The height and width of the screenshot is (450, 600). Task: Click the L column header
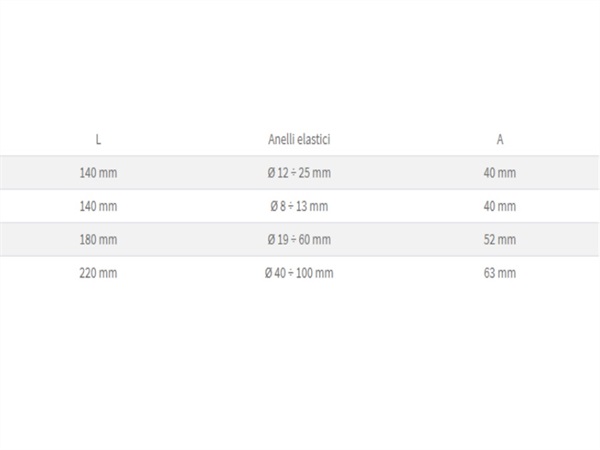98,140
